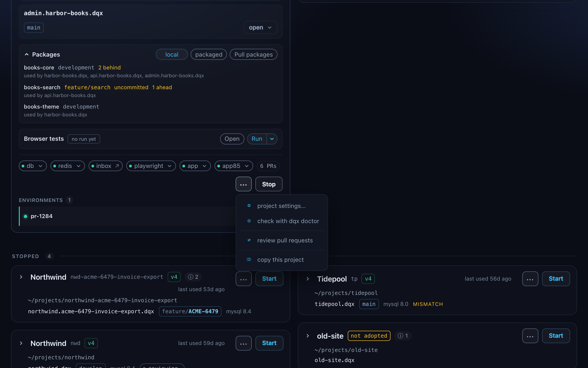
Task: Open three-dot menu for old-site
Action: coord(530,336)
